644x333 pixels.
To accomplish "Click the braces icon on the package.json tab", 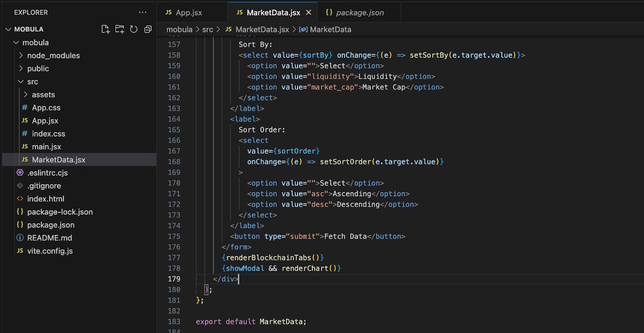I will (x=329, y=12).
